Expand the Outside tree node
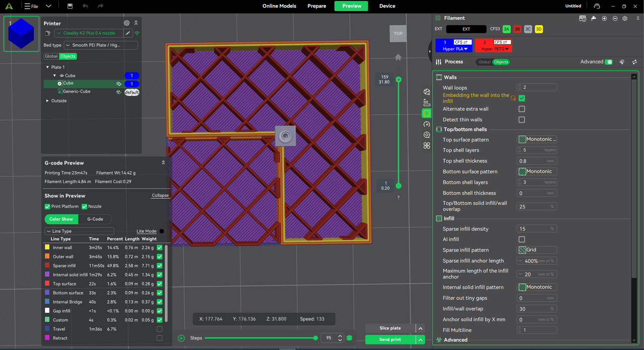The image size is (644, 350). pyautogui.click(x=48, y=101)
